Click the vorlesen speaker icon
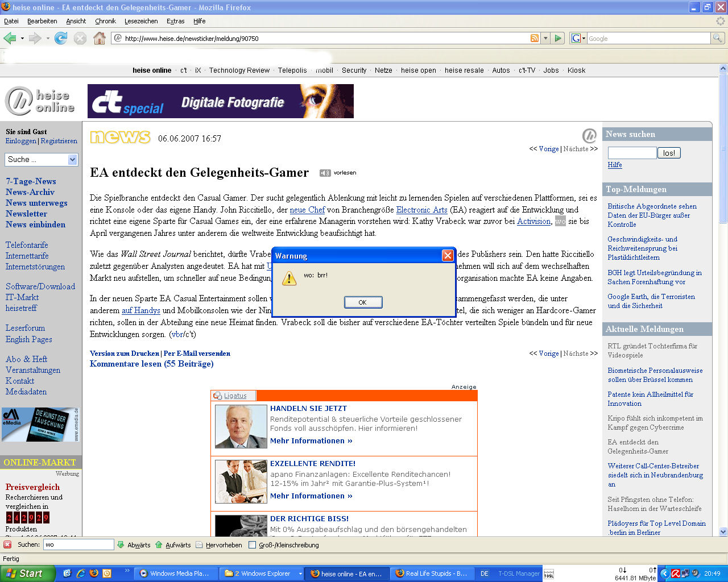Screen dimensions: 728x582 tap(325, 173)
